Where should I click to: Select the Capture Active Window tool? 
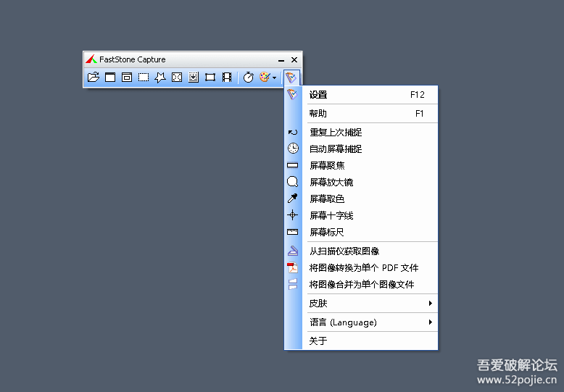pyautogui.click(x=110, y=78)
